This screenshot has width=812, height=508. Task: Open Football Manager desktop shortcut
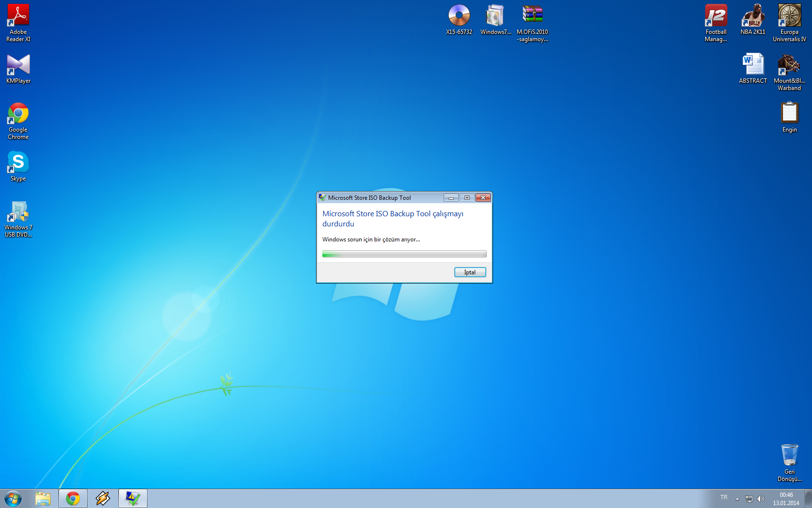click(x=716, y=23)
